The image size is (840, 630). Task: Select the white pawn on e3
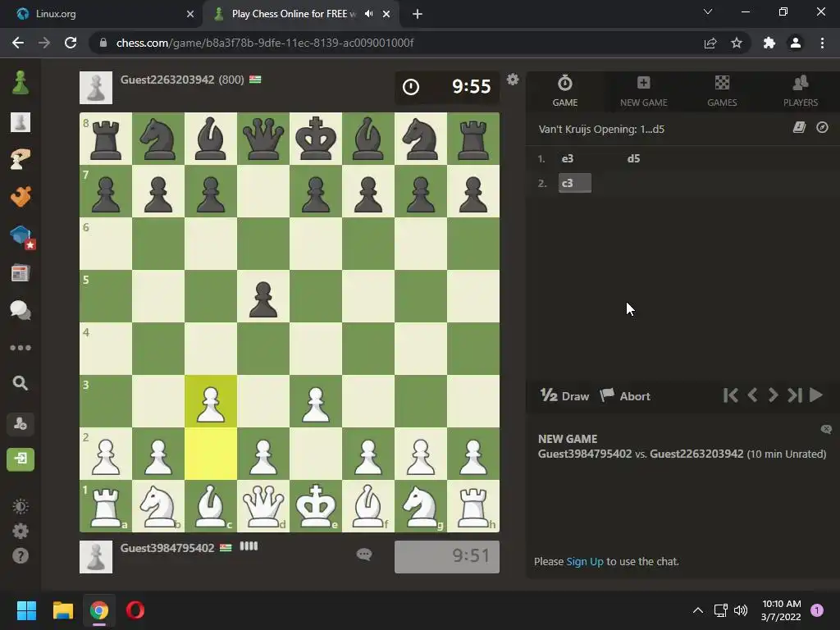(x=316, y=401)
